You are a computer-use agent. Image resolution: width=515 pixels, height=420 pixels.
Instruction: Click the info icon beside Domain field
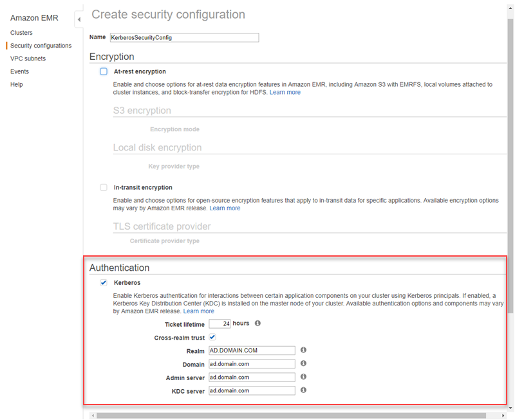[303, 364]
